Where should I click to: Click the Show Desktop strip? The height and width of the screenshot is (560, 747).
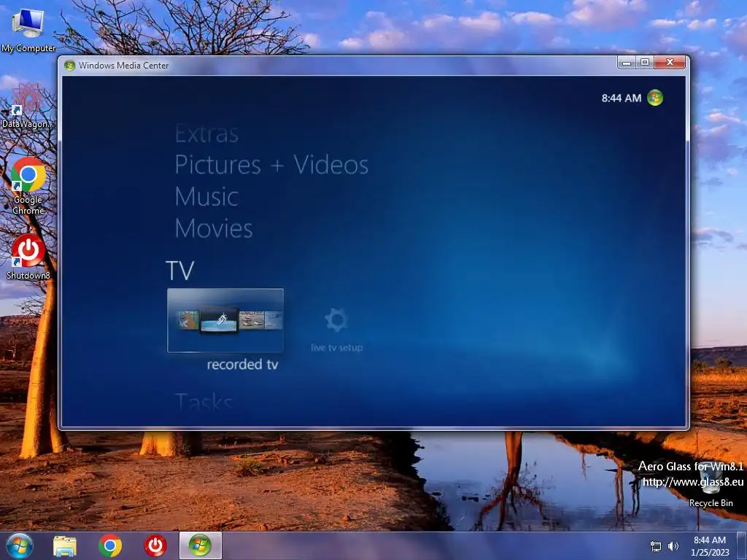coord(741,545)
